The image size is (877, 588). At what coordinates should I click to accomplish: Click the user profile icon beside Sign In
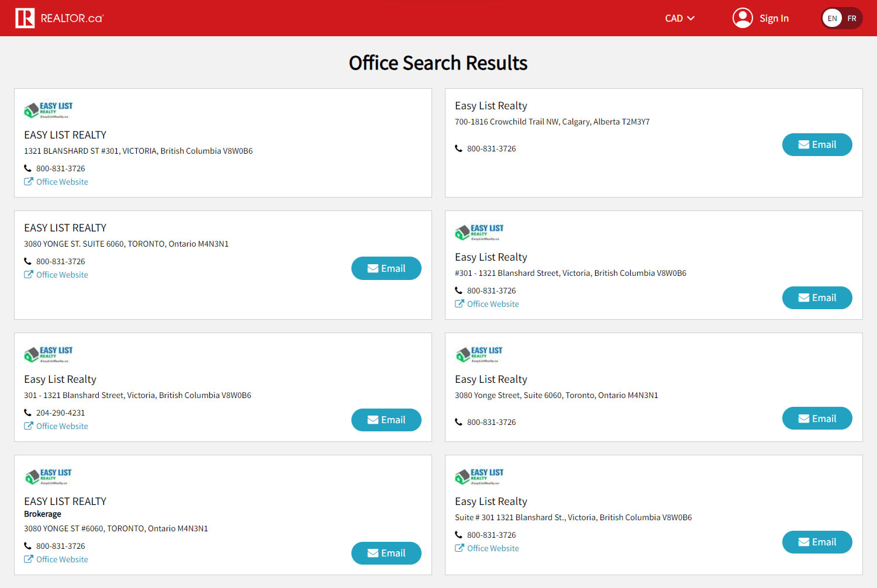coord(742,18)
